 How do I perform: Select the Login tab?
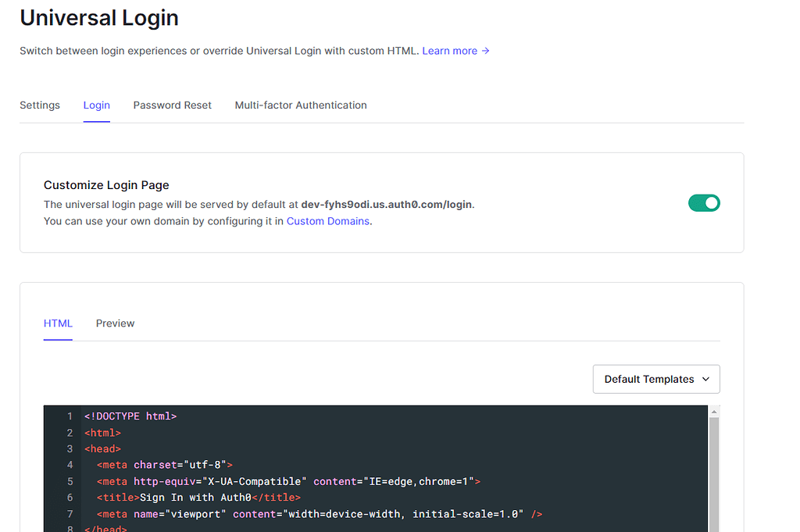click(96, 105)
